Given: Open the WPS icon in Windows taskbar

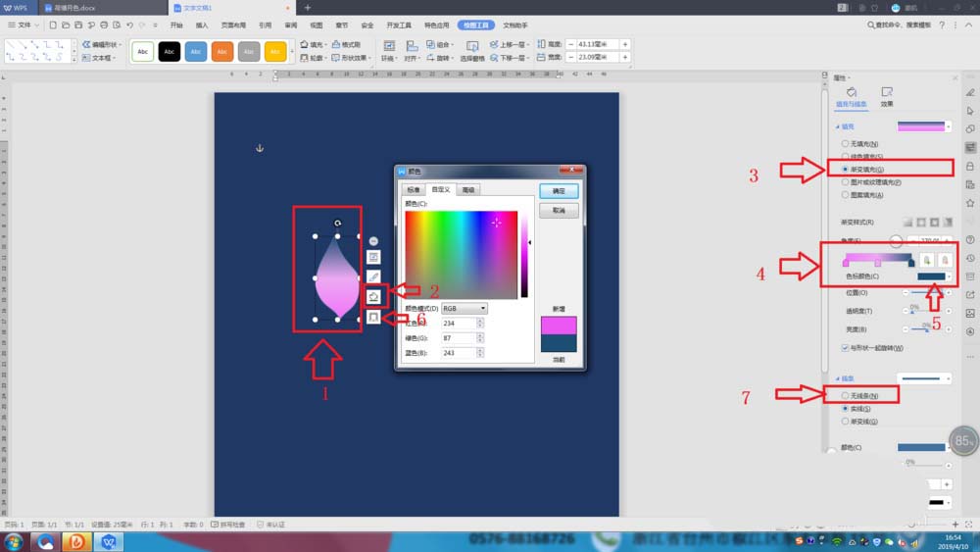Looking at the screenshot, I should point(108,541).
